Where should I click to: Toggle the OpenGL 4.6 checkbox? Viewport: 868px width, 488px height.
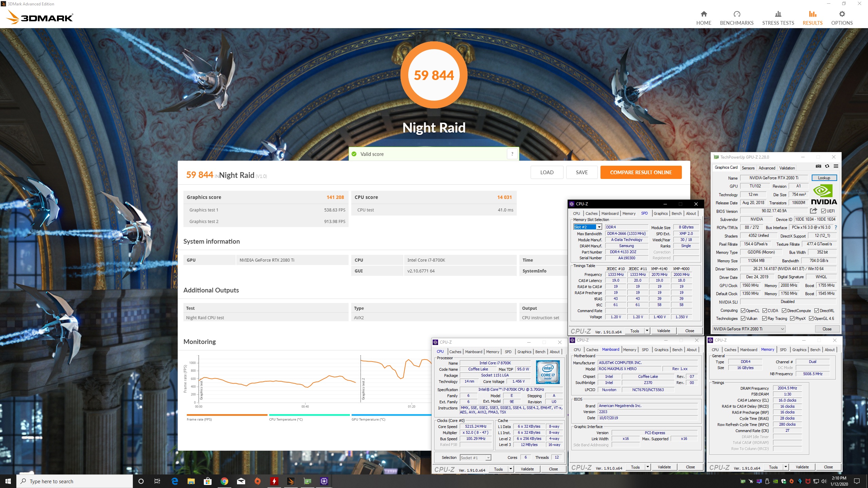pyautogui.click(x=811, y=319)
